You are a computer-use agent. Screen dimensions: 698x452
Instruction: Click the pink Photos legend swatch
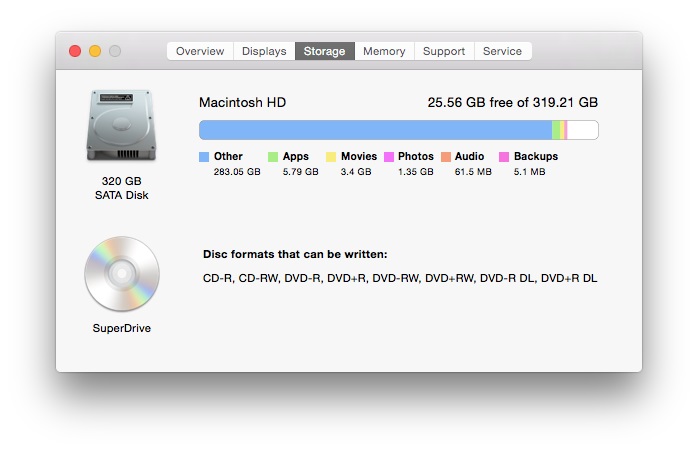point(389,157)
